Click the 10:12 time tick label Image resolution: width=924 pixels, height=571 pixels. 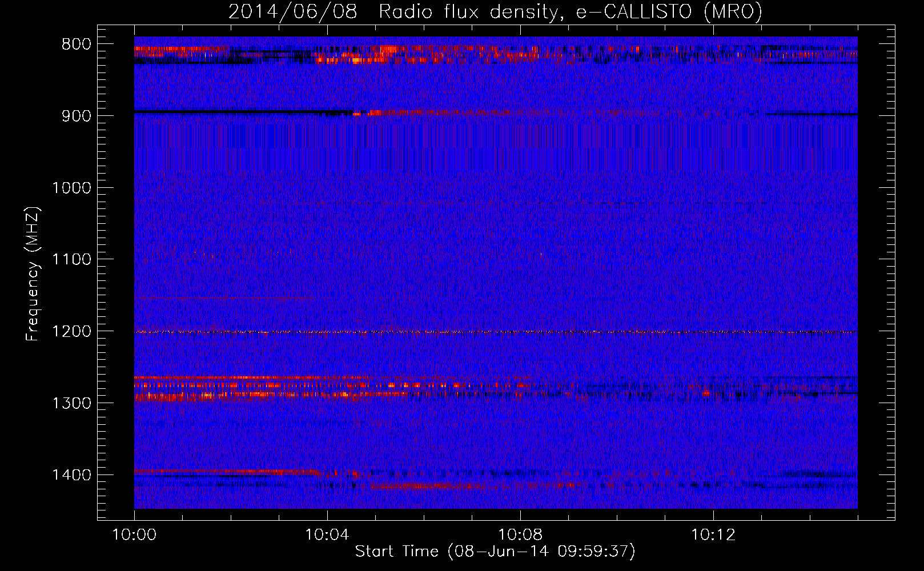coord(713,535)
